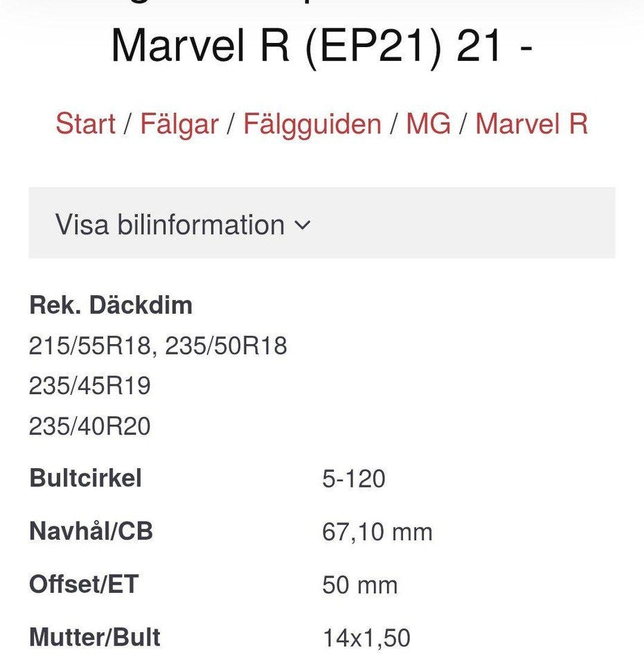The width and height of the screenshot is (644, 665).
Task: Click the chevron arrow beside Visa bilinformation
Action: pos(303,226)
